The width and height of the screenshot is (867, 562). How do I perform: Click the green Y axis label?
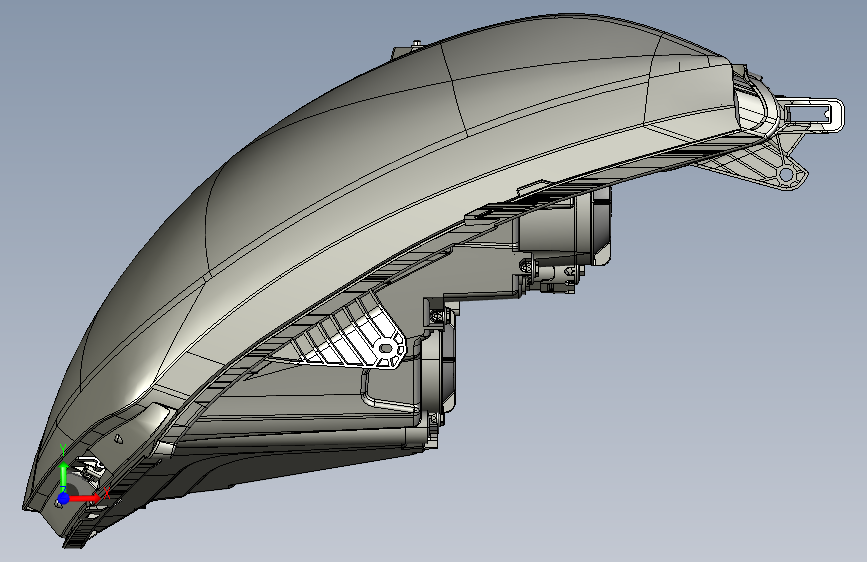(x=63, y=450)
